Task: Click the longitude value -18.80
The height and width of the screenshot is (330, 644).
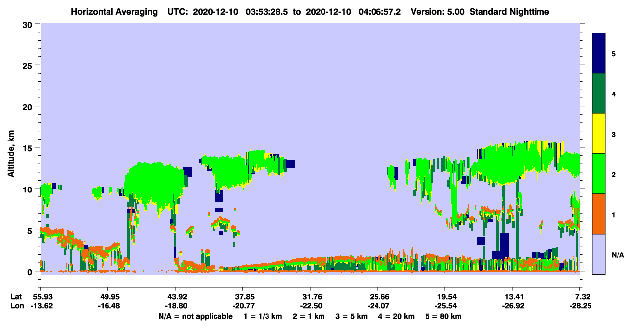Action: point(175,306)
